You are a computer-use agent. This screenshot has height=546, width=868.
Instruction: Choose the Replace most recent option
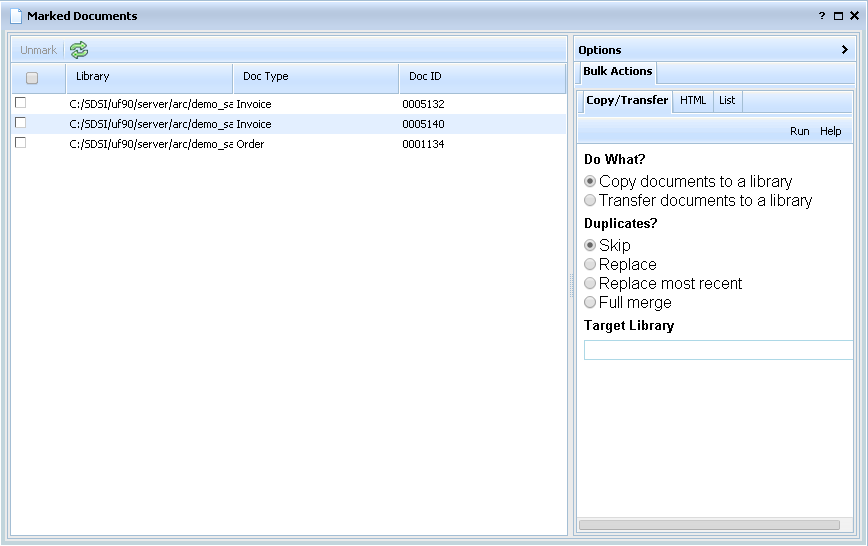[x=590, y=284]
